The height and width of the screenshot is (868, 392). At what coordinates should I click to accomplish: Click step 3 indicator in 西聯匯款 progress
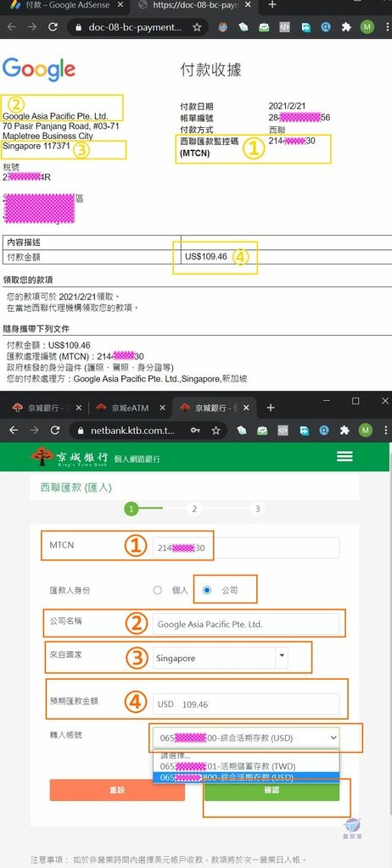257,509
